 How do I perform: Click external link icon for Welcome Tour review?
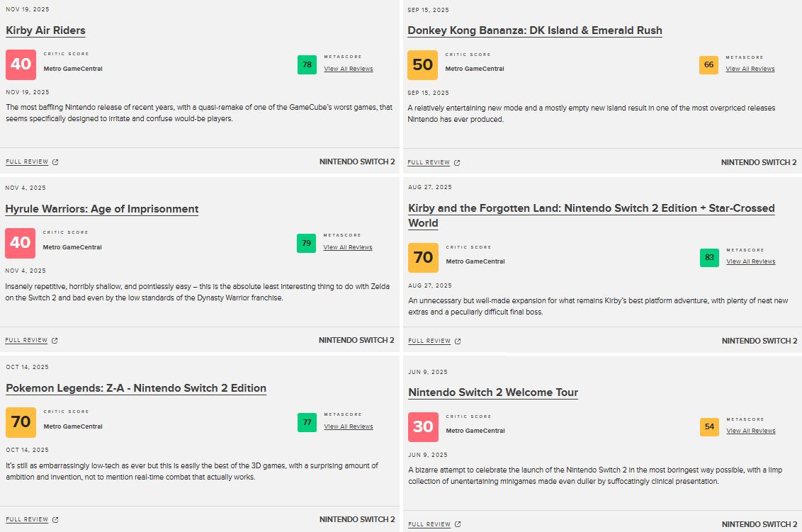click(x=458, y=525)
